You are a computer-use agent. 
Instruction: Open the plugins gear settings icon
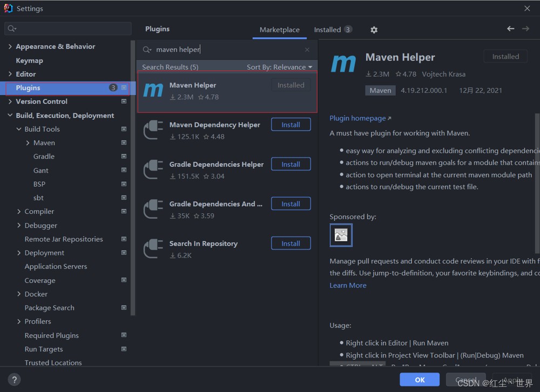pos(374,30)
